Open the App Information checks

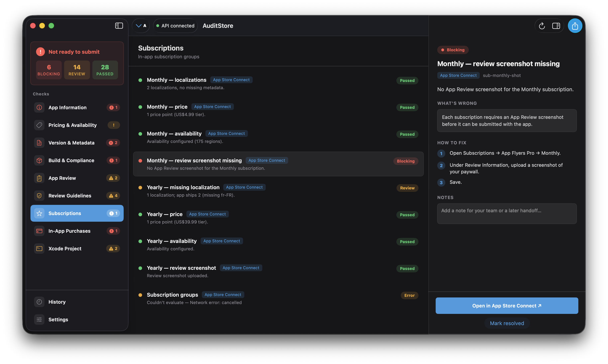point(77,107)
